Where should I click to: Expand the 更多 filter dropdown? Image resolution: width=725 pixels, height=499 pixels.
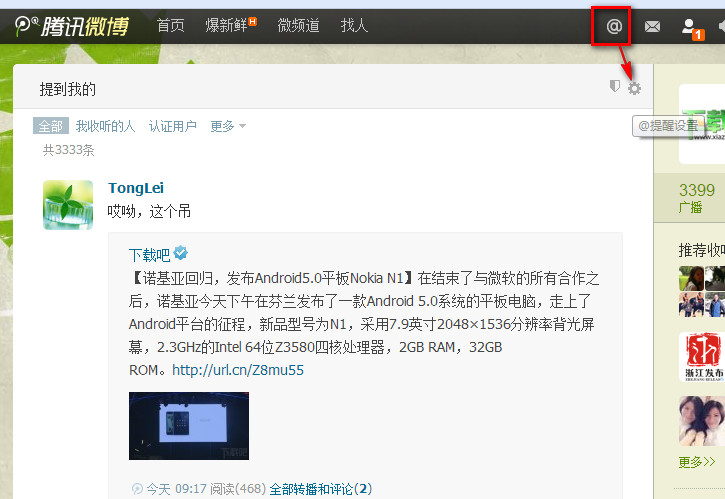(x=228, y=126)
